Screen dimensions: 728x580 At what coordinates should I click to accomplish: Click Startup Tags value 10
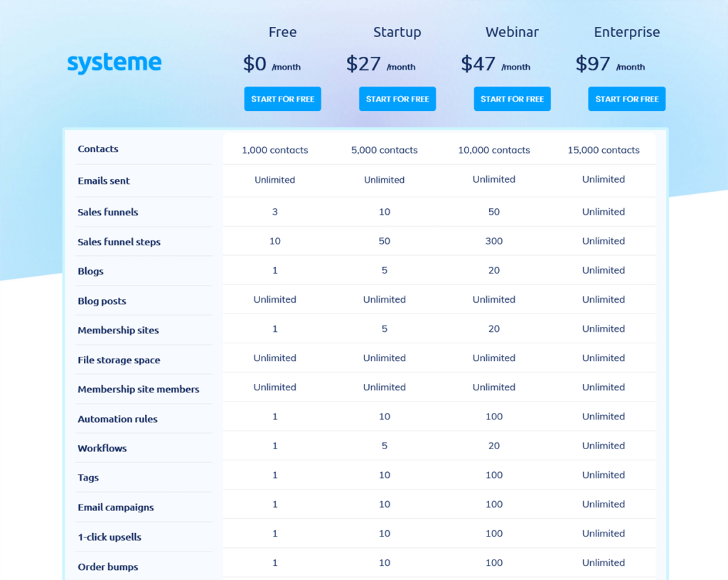click(x=385, y=475)
